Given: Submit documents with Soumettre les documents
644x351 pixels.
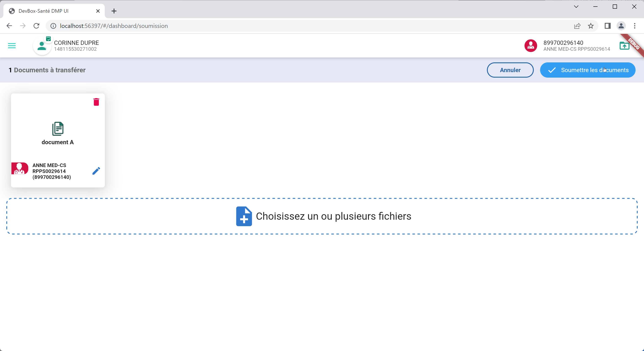Looking at the screenshot, I should coord(587,70).
